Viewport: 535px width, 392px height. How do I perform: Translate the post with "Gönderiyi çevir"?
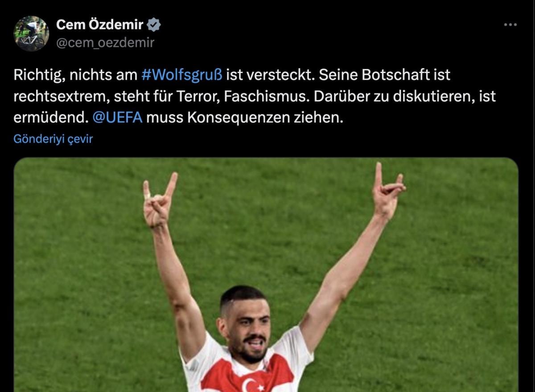click(x=53, y=139)
